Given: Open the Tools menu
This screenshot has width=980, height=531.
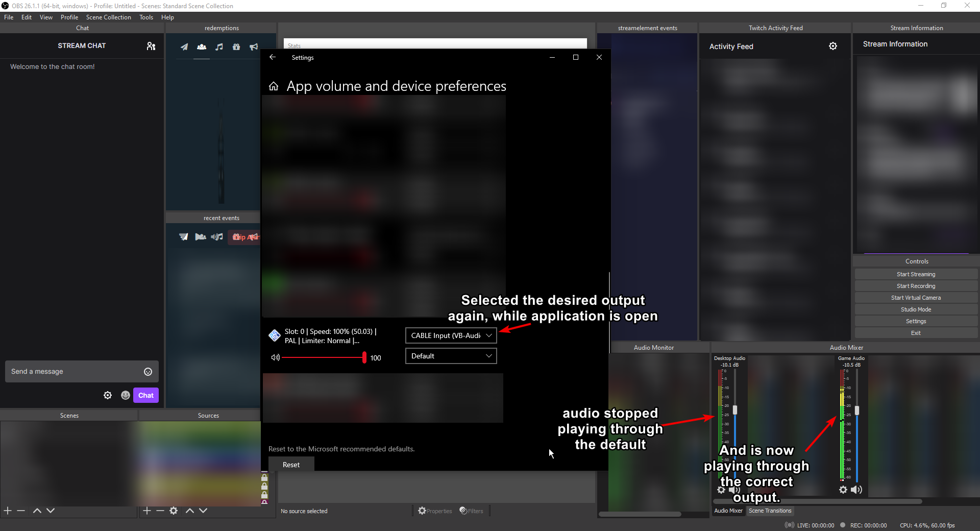Looking at the screenshot, I should point(146,17).
